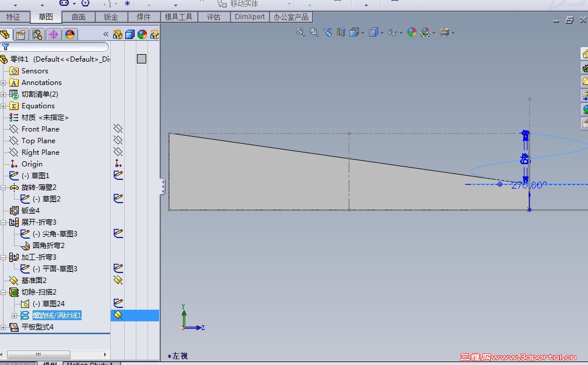This screenshot has width=588, height=365.
Task: Toggle visibility of 草图2 in display pane
Action: (118, 199)
